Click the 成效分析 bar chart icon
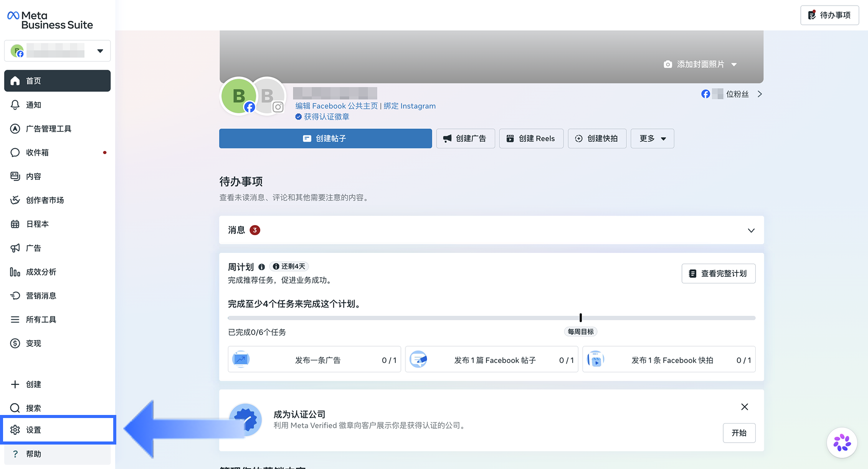 click(15, 272)
